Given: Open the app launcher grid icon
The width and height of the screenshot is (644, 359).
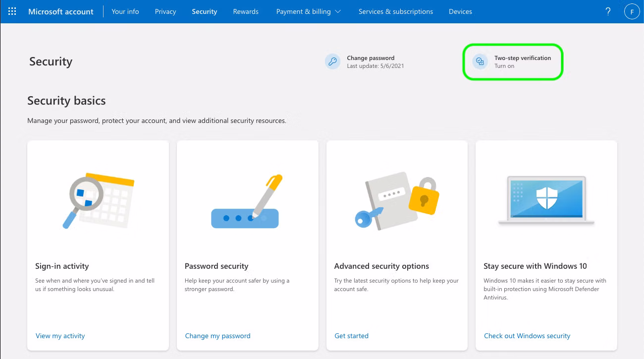Looking at the screenshot, I should pyautogui.click(x=12, y=11).
